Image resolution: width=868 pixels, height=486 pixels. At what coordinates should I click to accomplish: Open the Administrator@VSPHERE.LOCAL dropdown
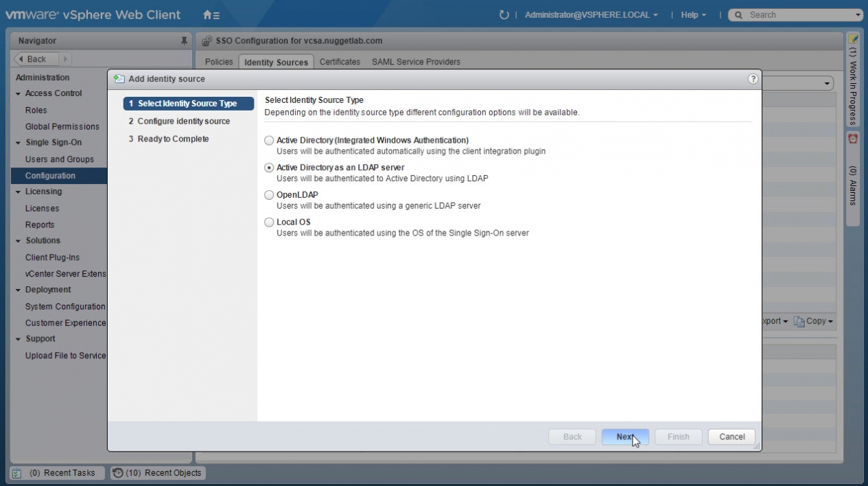(x=591, y=14)
